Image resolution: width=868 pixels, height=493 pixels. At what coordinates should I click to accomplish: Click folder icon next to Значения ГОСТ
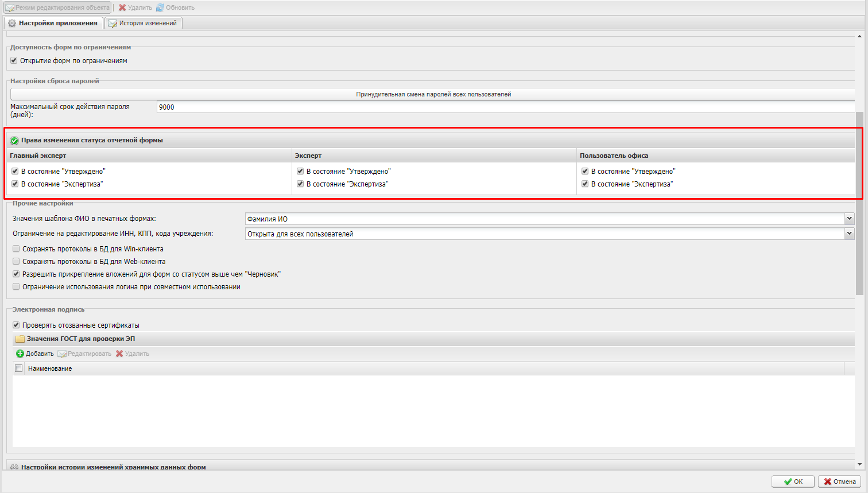click(20, 339)
